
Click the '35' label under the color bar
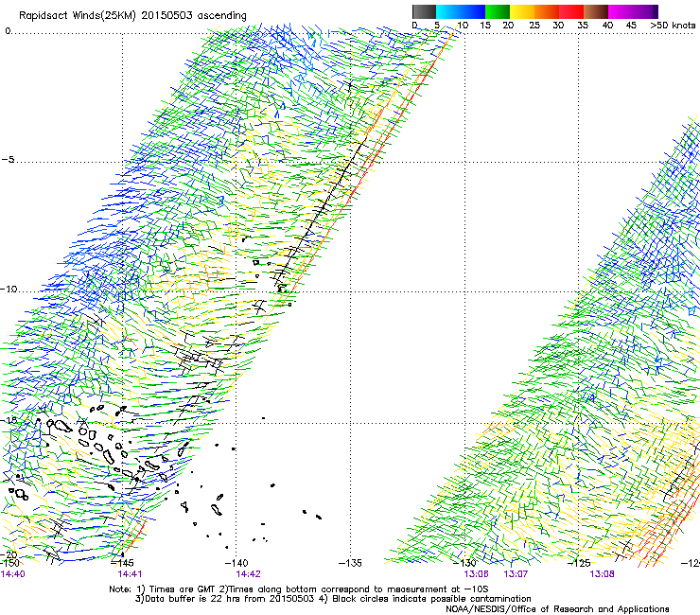click(583, 26)
